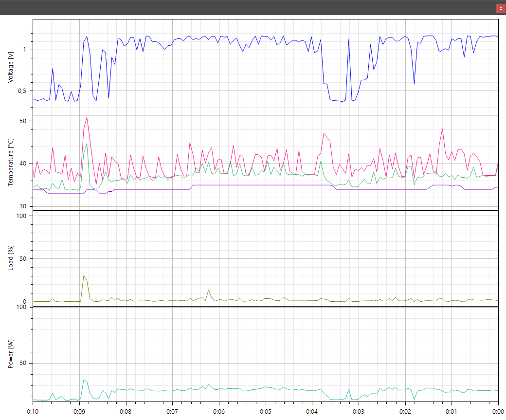Close the plot window with the red X
The height and width of the screenshot is (420, 506).
pos(501,9)
